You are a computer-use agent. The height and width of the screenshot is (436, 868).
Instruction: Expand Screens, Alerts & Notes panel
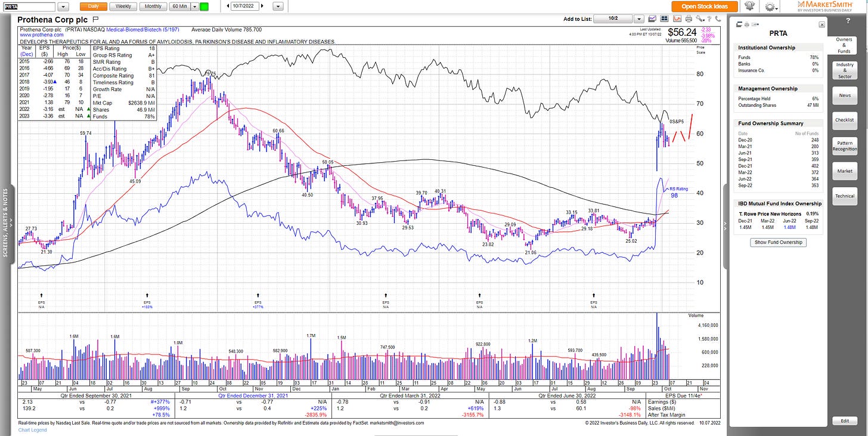(7, 223)
